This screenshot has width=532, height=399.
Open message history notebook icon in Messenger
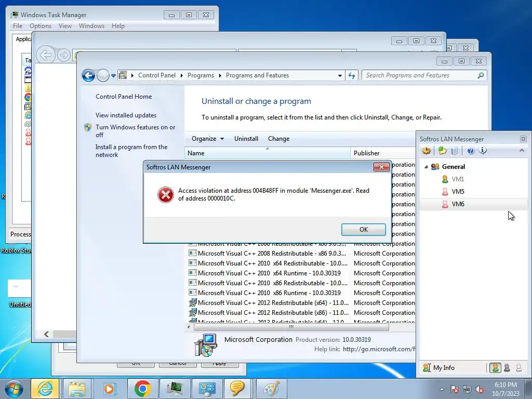[455, 151]
